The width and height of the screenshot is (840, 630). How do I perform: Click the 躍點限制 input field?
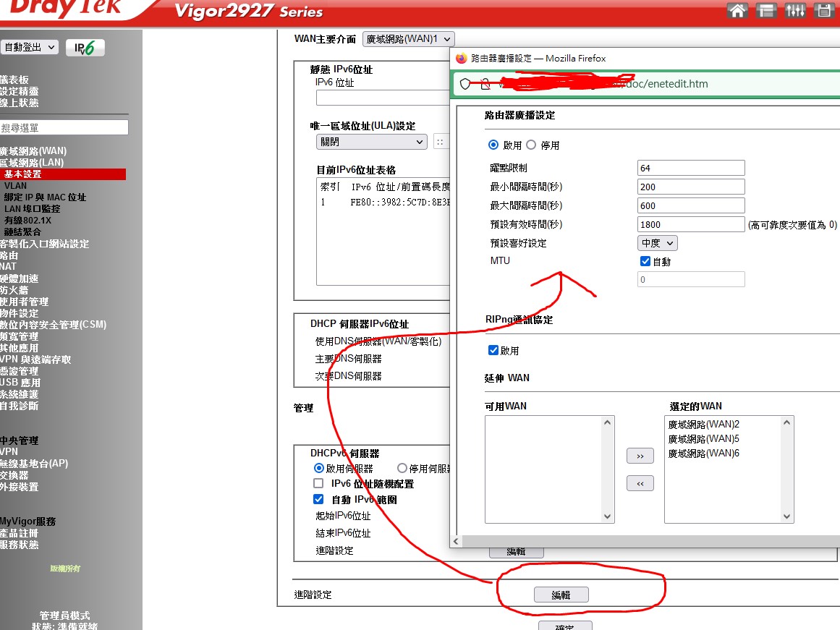point(691,168)
